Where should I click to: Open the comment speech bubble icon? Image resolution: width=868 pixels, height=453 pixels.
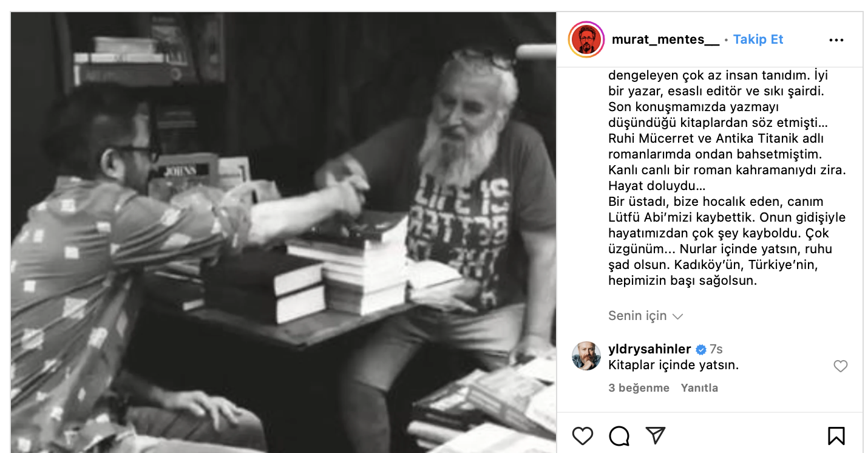619,436
